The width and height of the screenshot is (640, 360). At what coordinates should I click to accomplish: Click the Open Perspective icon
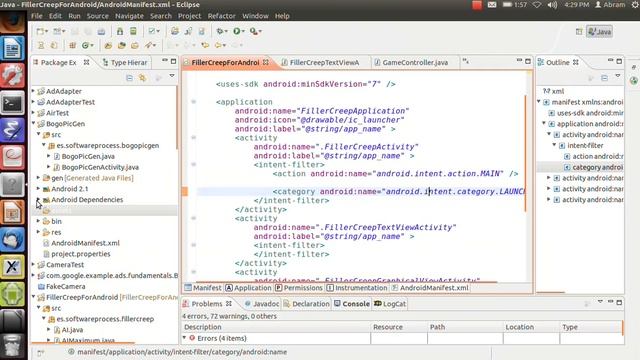[x=579, y=31]
